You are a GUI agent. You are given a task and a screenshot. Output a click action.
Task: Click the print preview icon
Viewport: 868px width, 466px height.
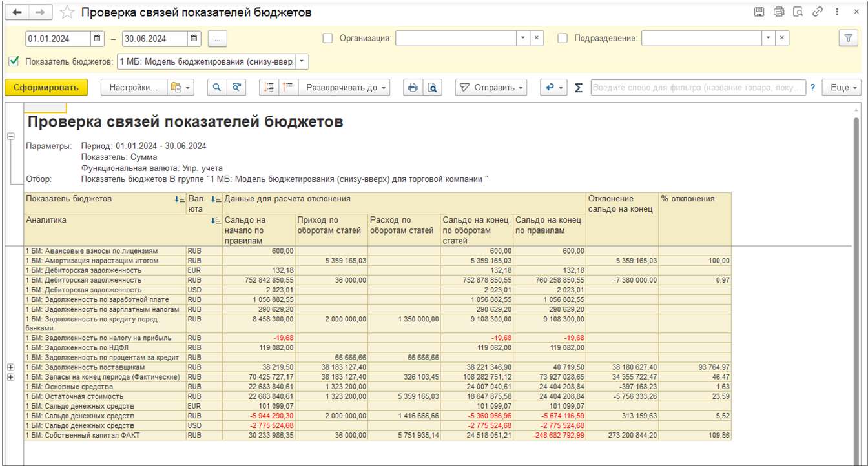coord(433,88)
